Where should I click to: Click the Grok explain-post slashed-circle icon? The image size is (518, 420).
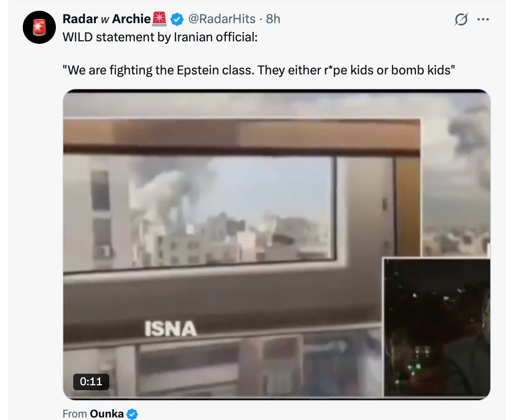coord(461,19)
